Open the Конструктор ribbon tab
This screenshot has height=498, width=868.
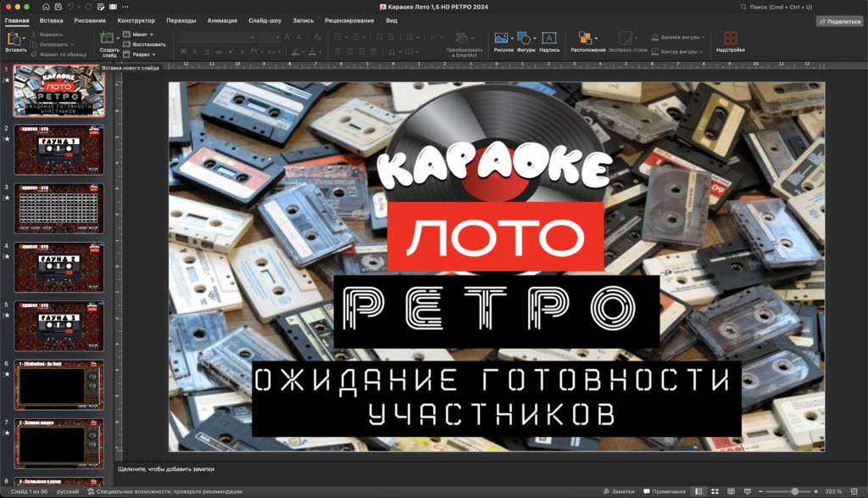click(136, 20)
